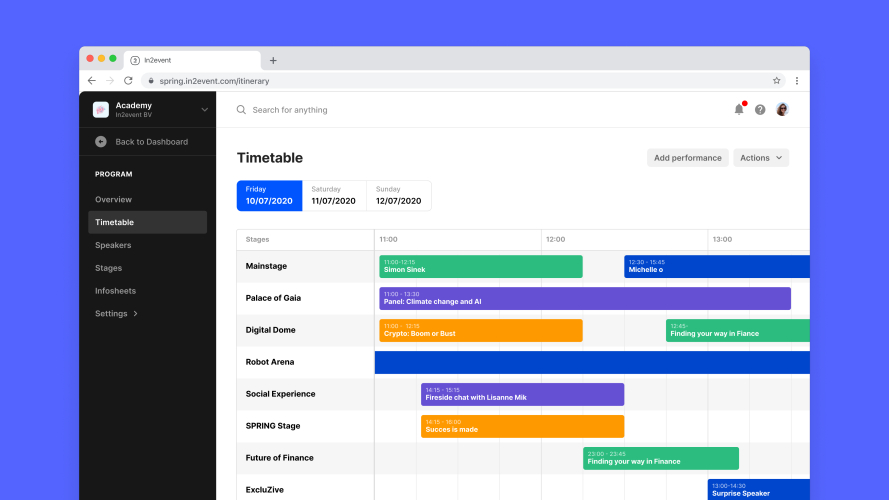Image resolution: width=889 pixels, height=500 pixels.
Task: Reload the page with browser refresh icon
Action: 128,80
